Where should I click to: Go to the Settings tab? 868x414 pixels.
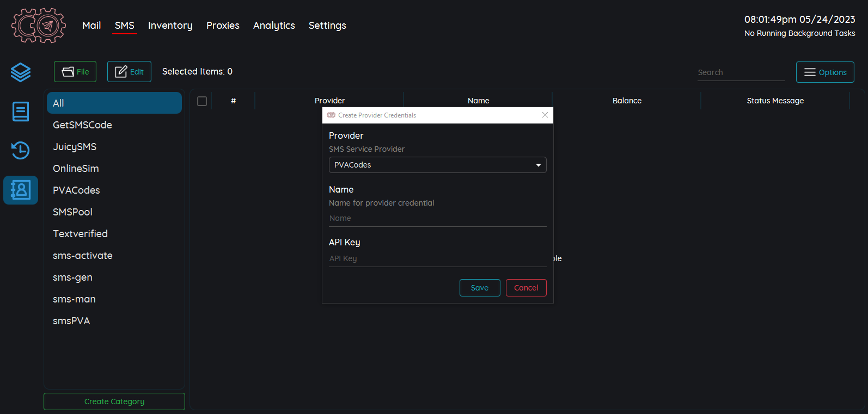coord(327,26)
